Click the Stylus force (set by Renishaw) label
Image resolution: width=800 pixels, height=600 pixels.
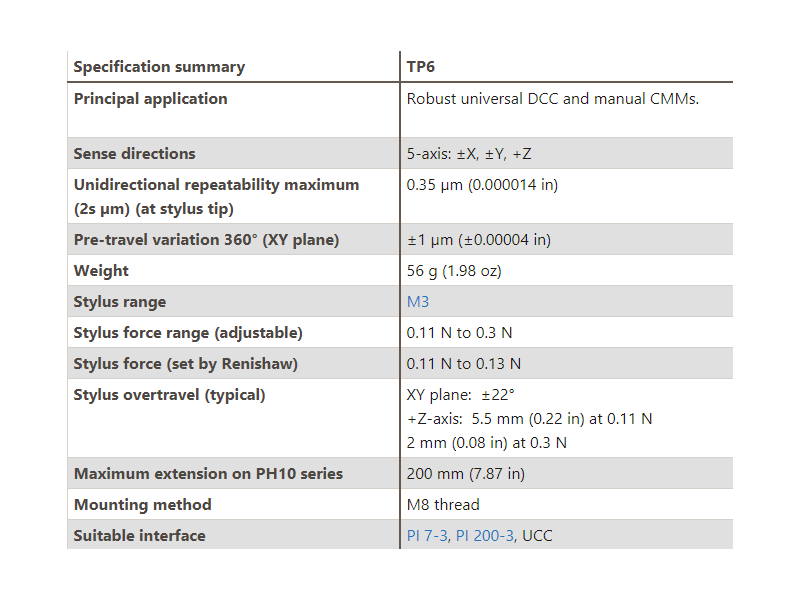click(x=185, y=364)
